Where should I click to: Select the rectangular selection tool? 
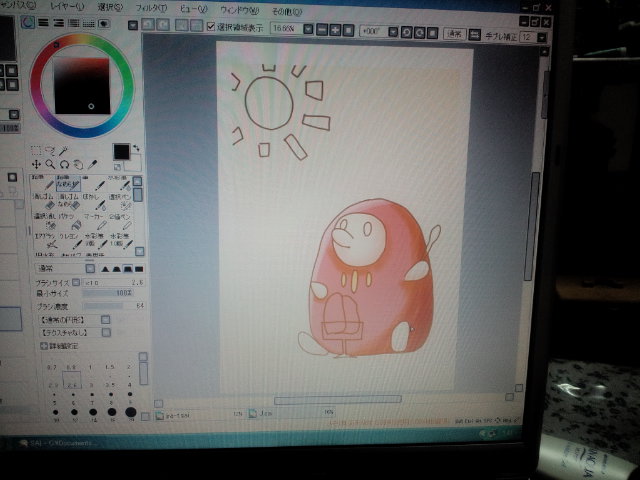(36, 151)
